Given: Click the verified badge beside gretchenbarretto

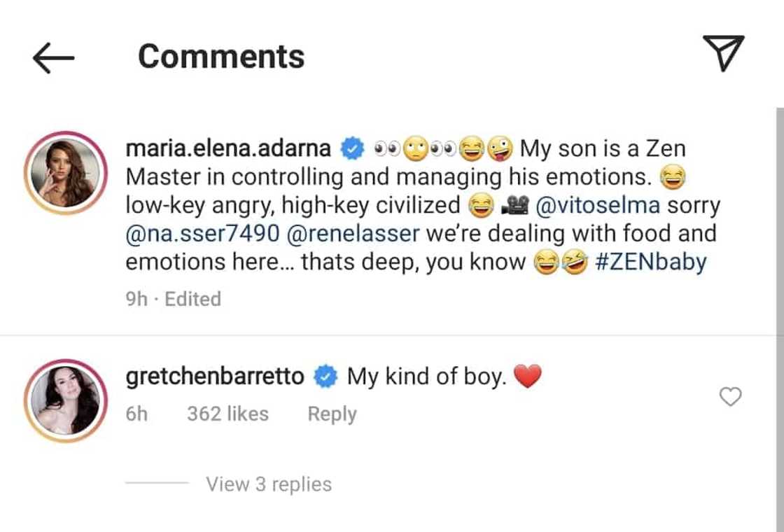Looking at the screenshot, I should pyautogui.click(x=324, y=377).
